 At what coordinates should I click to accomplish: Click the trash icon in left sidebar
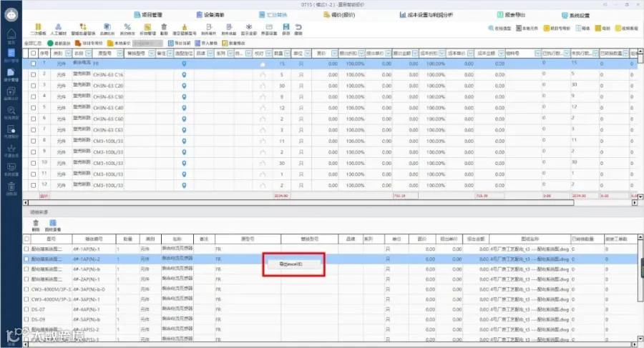pyautogui.click(x=11, y=187)
